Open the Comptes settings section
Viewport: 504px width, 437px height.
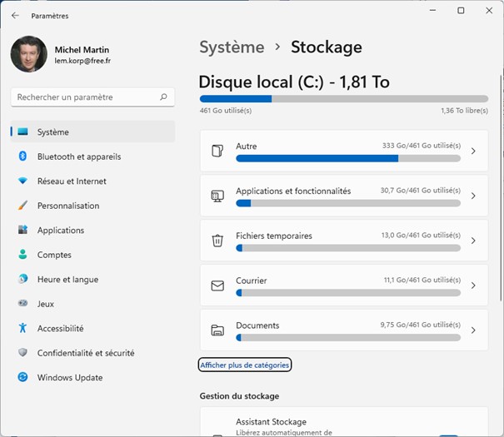tap(54, 255)
